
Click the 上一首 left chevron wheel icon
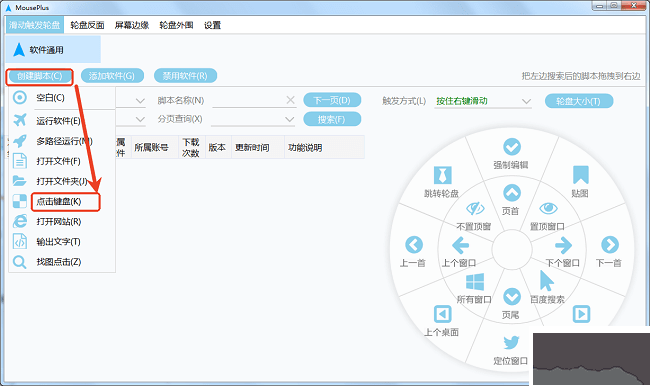pyautogui.click(x=414, y=245)
